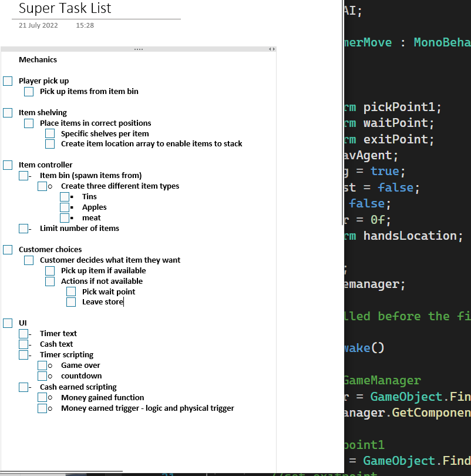Tick the 'Tins' checkbox
Viewport: 471px width, 476px height.
coord(64,197)
